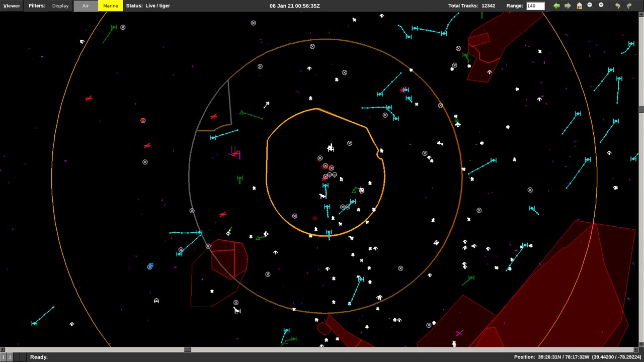Zoom out with the minus icon
This screenshot has height=362, width=644.
(x=590, y=5)
